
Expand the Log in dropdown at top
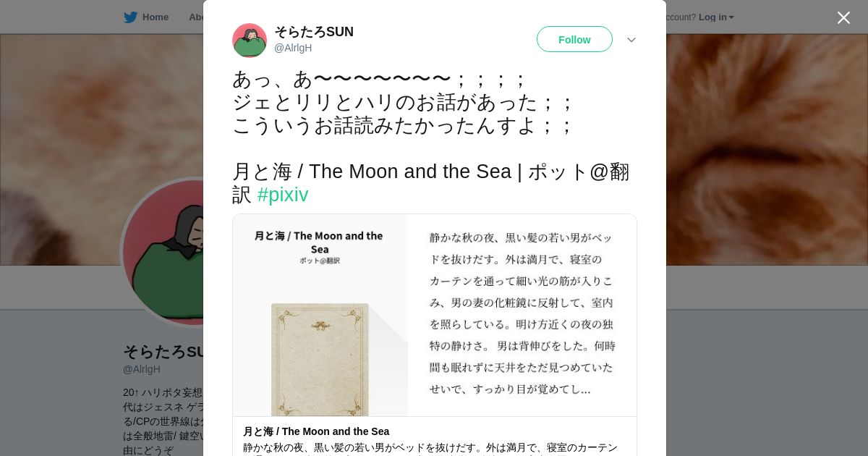click(716, 17)
